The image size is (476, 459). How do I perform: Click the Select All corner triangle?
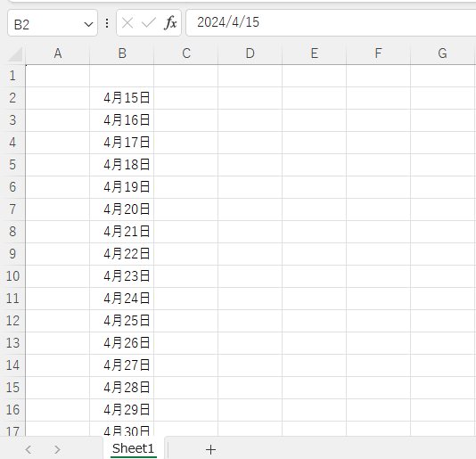tap(15, 54)
